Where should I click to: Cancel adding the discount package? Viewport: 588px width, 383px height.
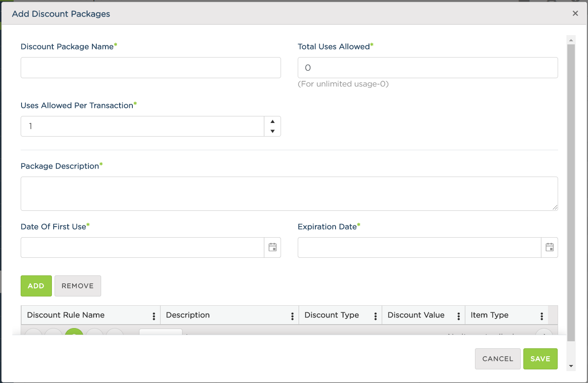(x=498, y=359)
